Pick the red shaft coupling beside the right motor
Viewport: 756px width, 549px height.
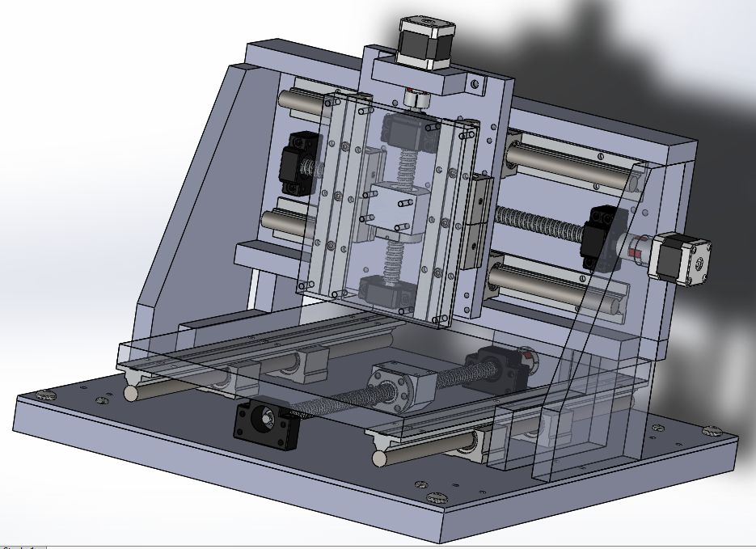(x=635, y=248)
